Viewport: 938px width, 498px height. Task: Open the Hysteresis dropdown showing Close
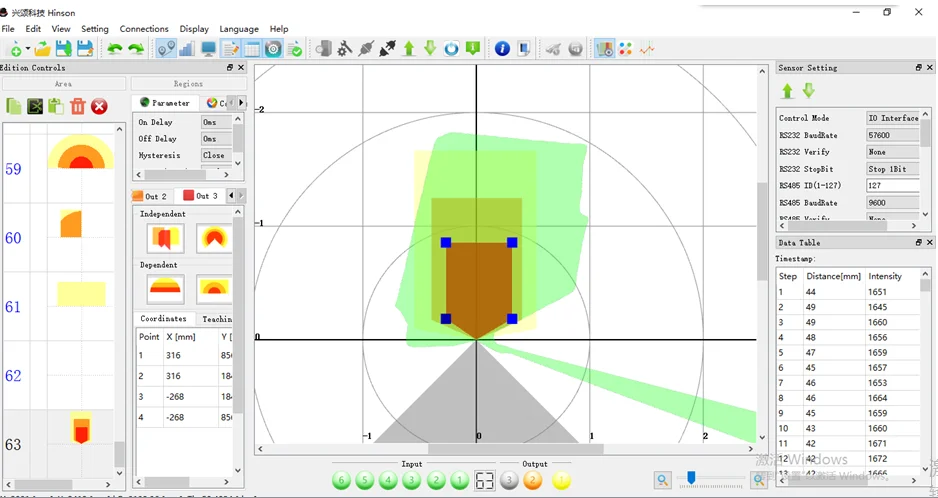point(216,156)
